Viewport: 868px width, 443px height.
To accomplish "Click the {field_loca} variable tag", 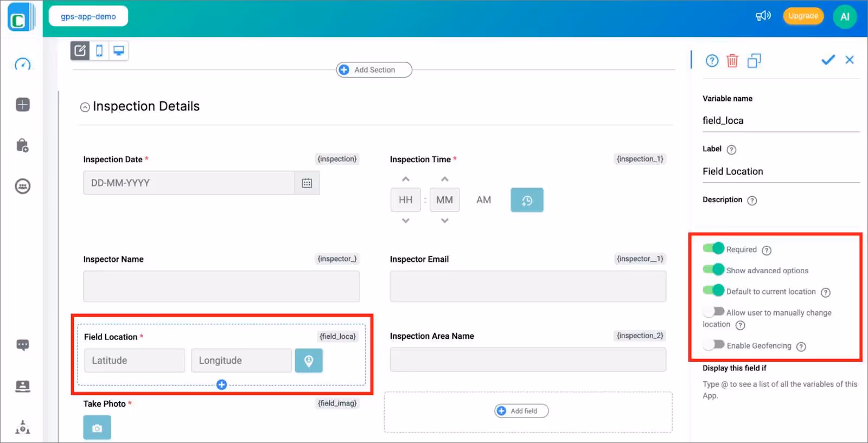I will [x=337, y=336].
